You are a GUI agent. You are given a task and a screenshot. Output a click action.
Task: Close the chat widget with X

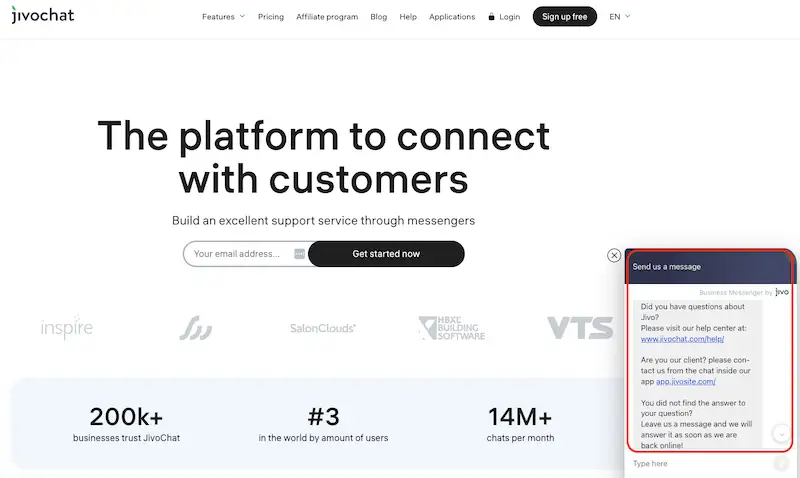614,255
